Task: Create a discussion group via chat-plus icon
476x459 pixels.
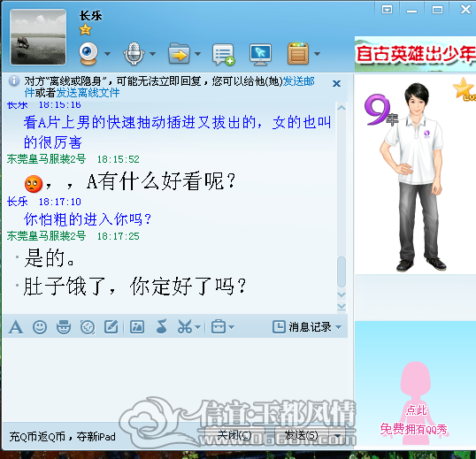Action: [224, 54]
